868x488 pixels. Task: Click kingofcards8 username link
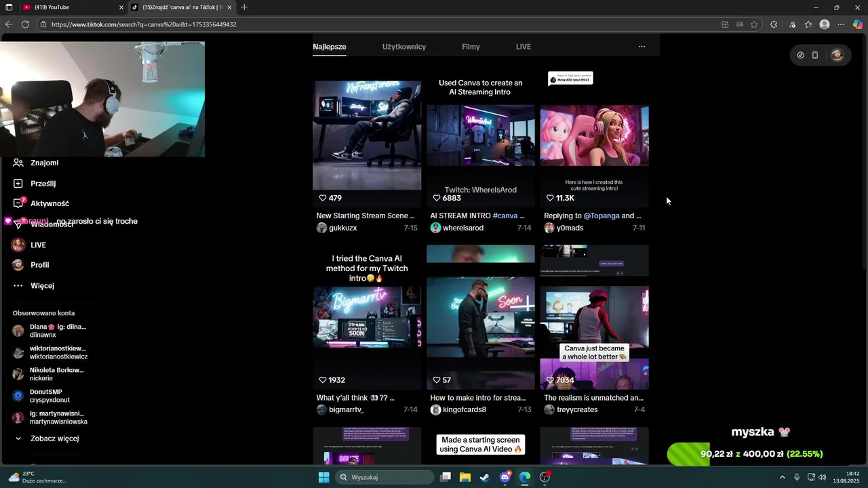click(465, 410)
